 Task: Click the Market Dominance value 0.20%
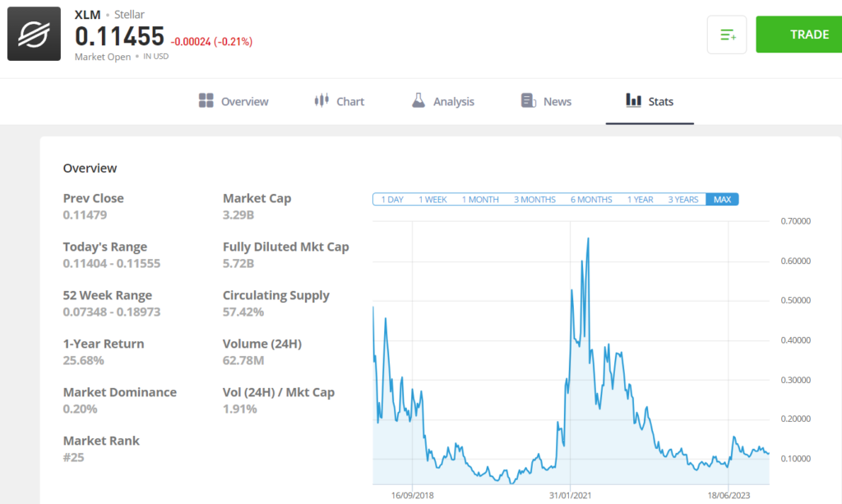[80, 409]
